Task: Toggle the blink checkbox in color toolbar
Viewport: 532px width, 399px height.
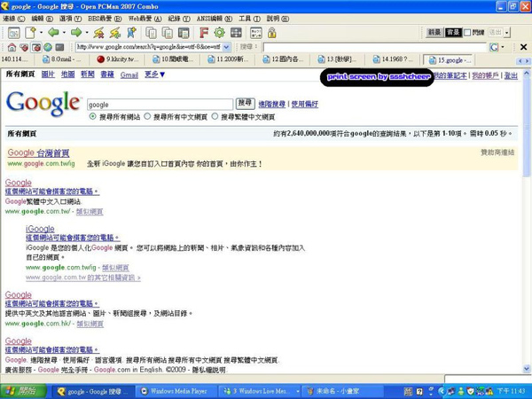Action: pyautogui.click(x=467, y=33)
